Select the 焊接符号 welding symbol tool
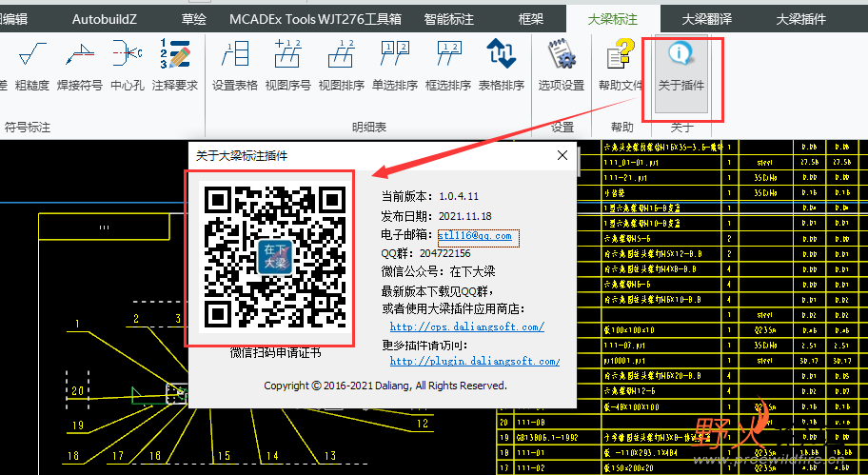868x475 pixels. tap(80, 66)
